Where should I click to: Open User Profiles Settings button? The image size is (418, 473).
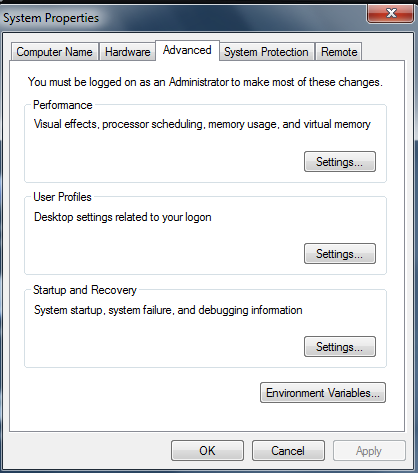(x=340, y=254)
